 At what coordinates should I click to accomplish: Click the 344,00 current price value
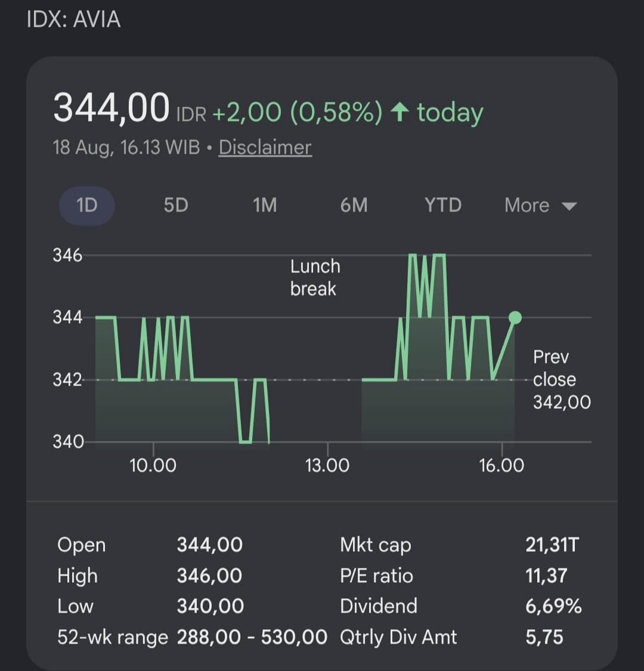click(x=112, y=108)
